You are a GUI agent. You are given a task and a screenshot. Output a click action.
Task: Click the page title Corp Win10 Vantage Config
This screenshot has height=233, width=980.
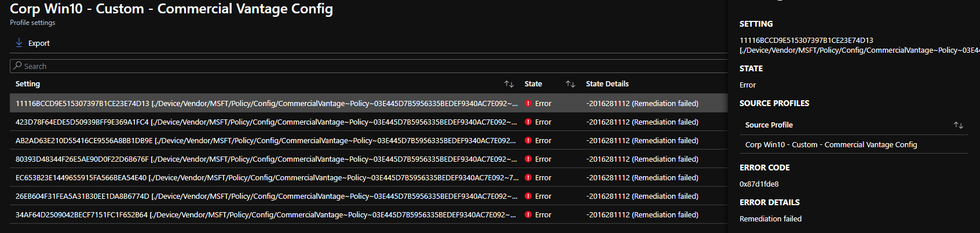tap(171, 9)
